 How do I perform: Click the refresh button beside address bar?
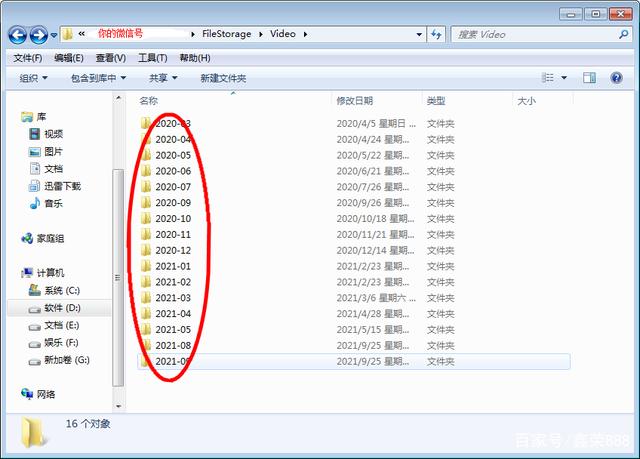point(435,34)
